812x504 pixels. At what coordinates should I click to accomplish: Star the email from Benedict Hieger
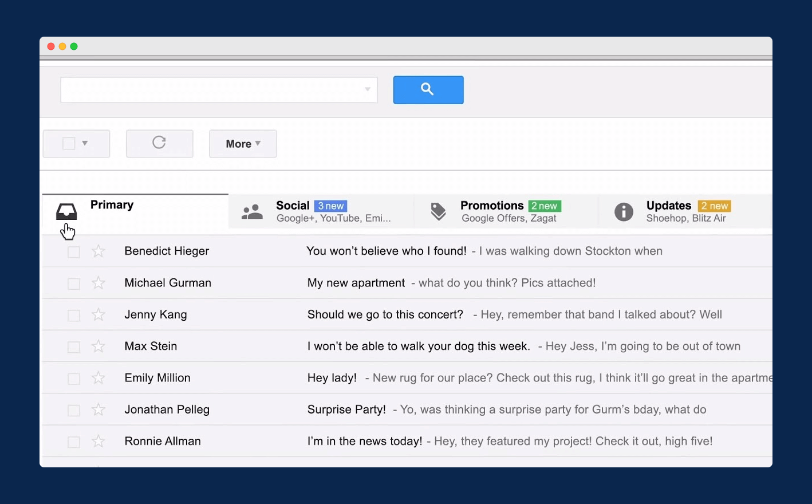click(x=98, y=251)
